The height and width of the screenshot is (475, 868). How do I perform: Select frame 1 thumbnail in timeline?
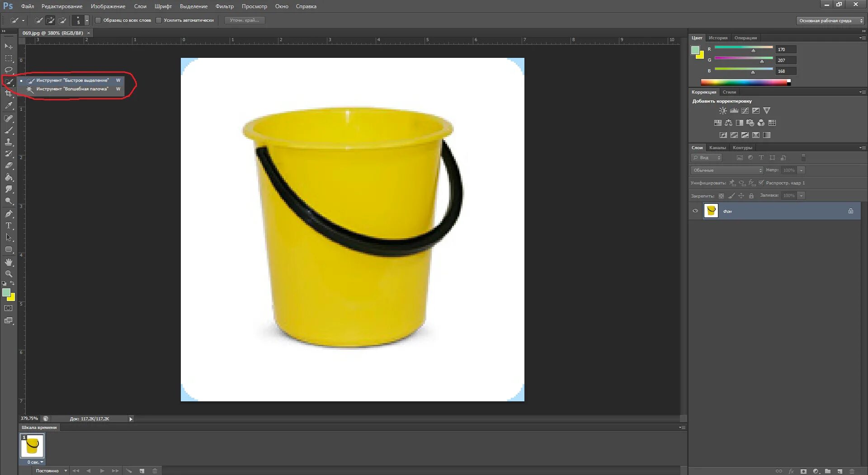point(32,446)
